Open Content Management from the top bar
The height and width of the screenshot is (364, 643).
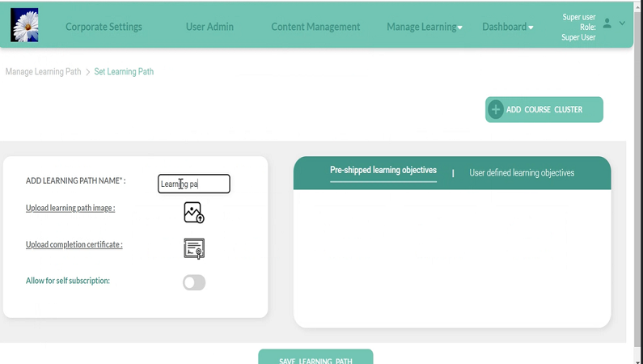tap(315, 27)
